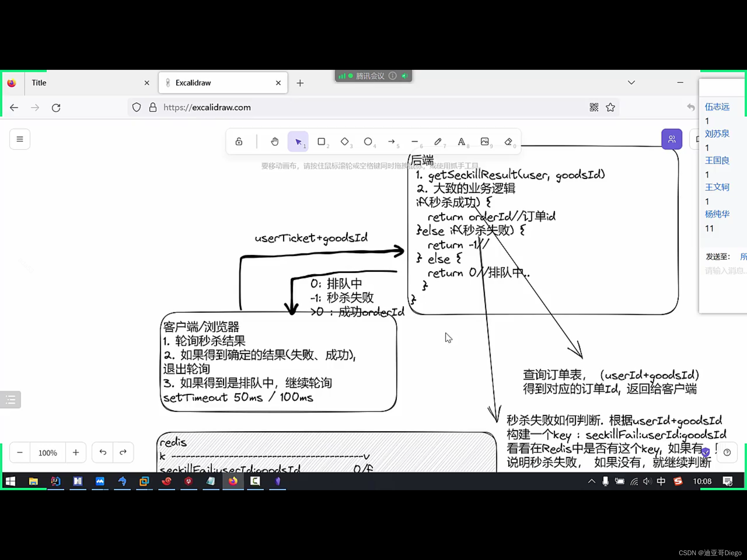Open a new browser tab
Screen dimensions: 747x560
pos(300,83)
